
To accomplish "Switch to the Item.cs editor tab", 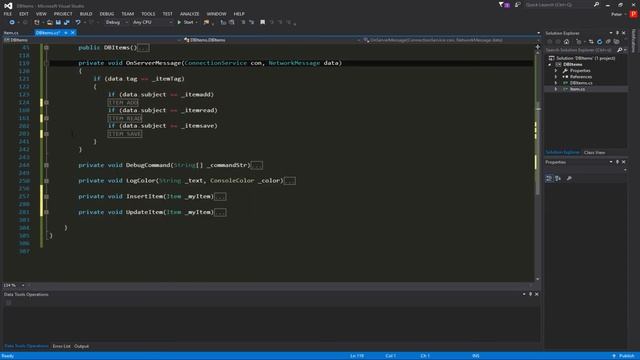I will [x=11, y=33].
